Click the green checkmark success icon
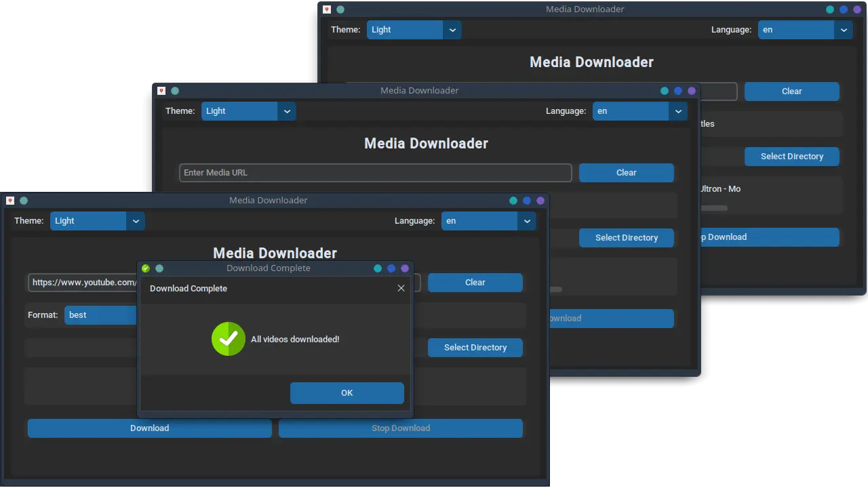The image size is (868, 488). 229,339
